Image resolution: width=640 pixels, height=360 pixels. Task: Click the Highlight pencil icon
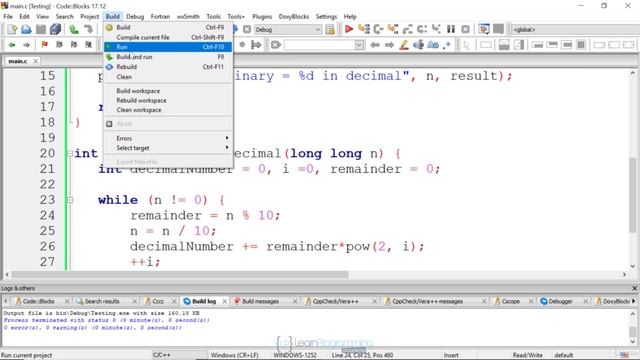(x=404, y=44)
